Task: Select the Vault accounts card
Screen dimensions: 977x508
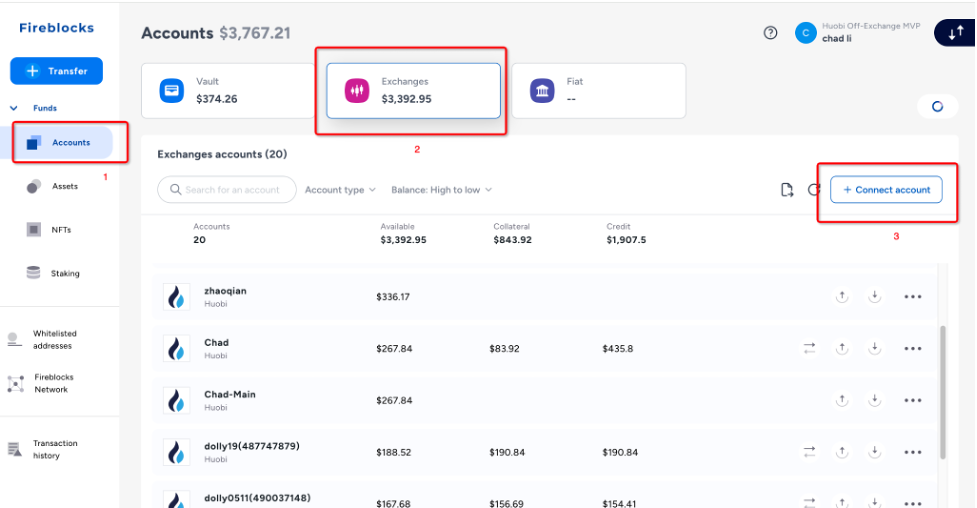Action: 228,91
